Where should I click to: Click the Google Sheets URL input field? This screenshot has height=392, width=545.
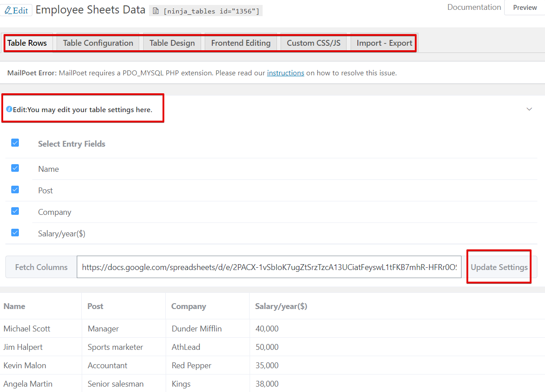point(269,267)
